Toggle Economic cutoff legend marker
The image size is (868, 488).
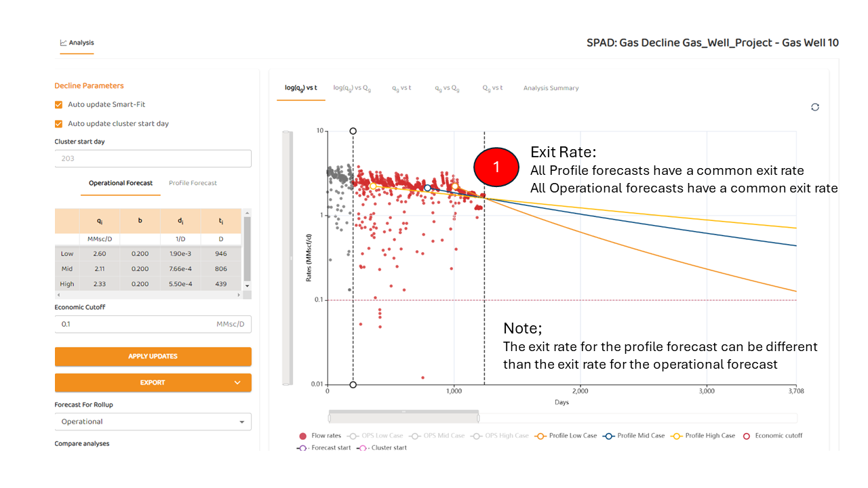(x=747, y=436)
